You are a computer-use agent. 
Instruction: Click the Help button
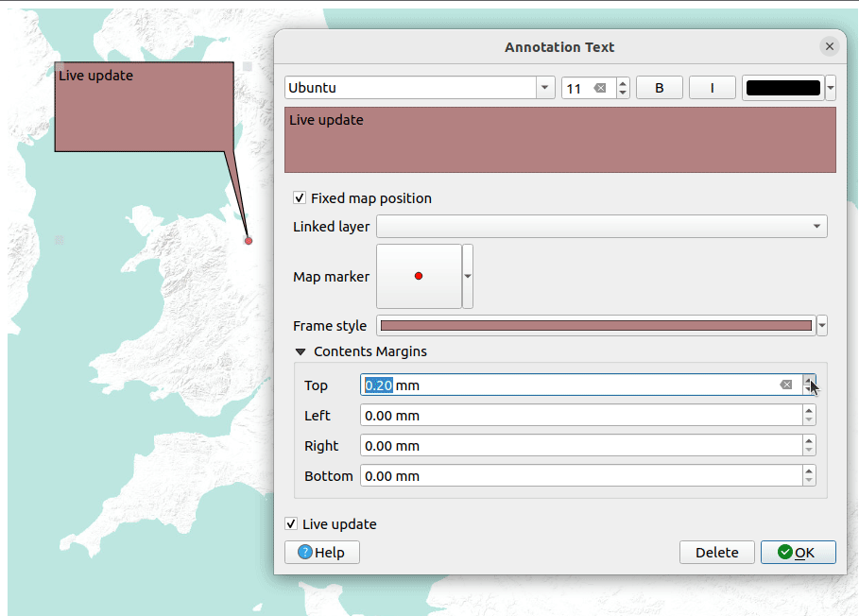pos(322,553)
